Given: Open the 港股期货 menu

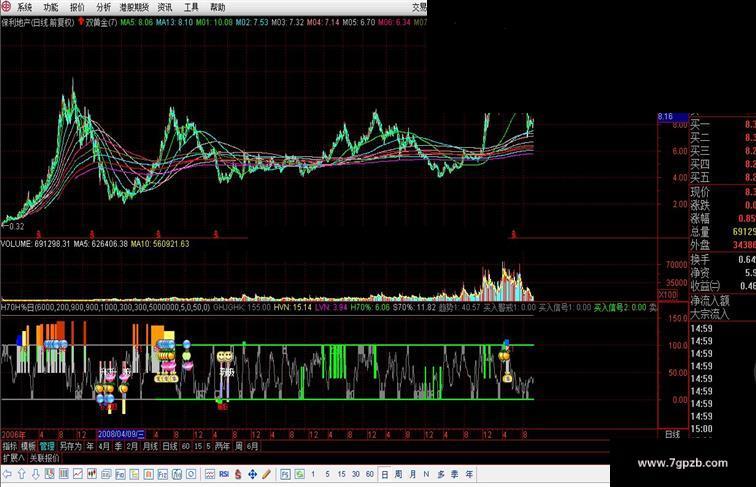Looking at the screenshot, I should 134,7.
